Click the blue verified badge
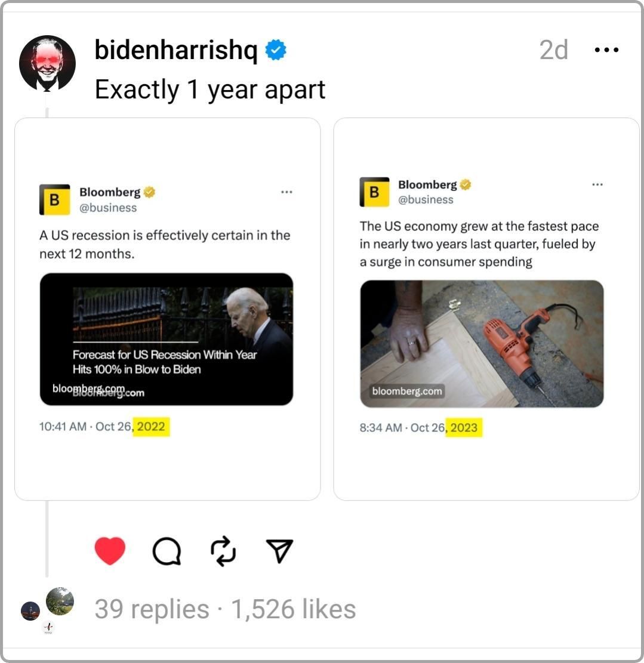The height and width of the screenshot is (663, 644). (x=276, y=50)
